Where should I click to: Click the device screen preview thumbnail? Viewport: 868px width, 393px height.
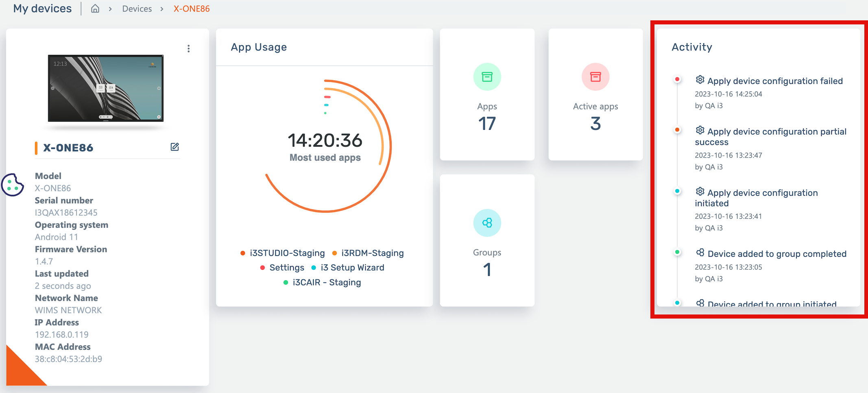pos(106,88)
